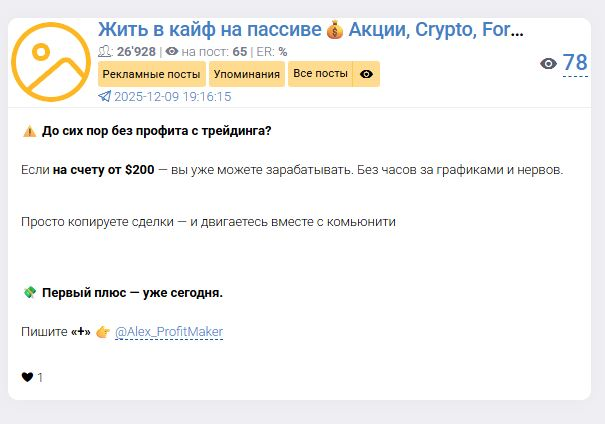
Task: Click the "ER: %" engagement rate stat
Action: click(271, 52)
